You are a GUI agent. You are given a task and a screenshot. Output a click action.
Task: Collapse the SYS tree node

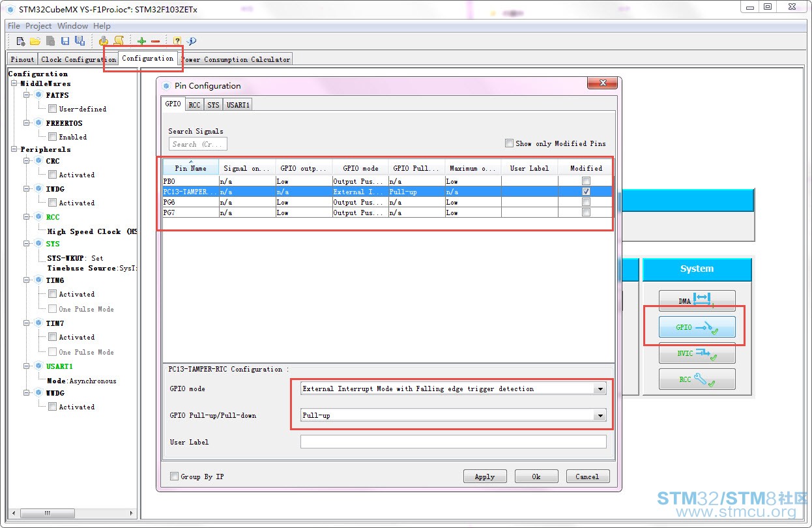[27, 244]
